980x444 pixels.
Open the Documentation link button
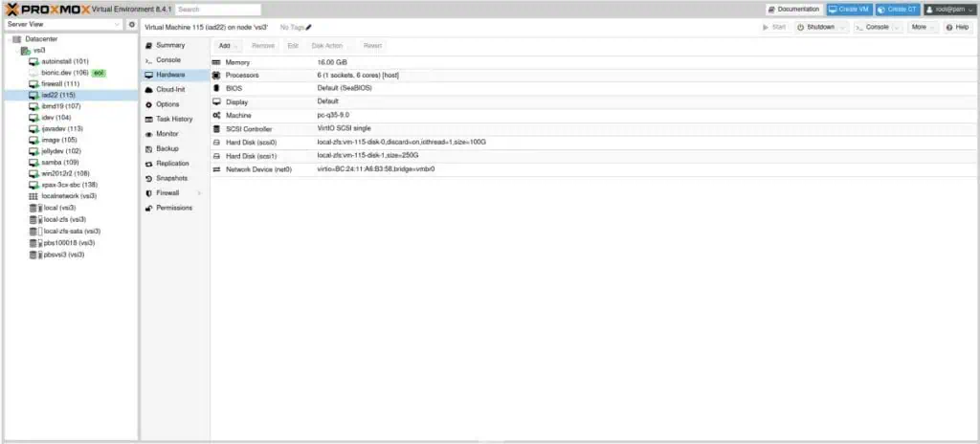point(793,9)
